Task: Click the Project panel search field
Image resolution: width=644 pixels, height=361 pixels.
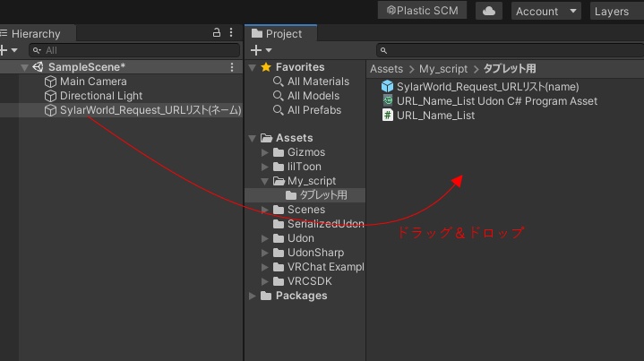Action: pos(506,51)
